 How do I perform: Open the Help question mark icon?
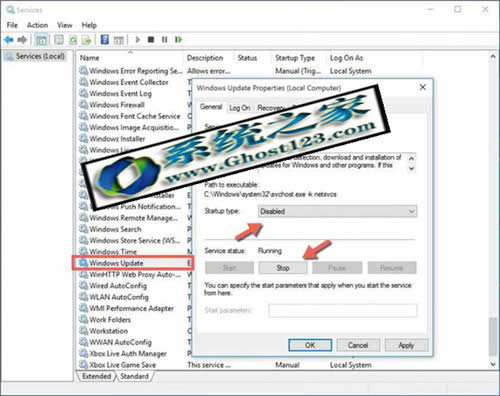(105, 40)
